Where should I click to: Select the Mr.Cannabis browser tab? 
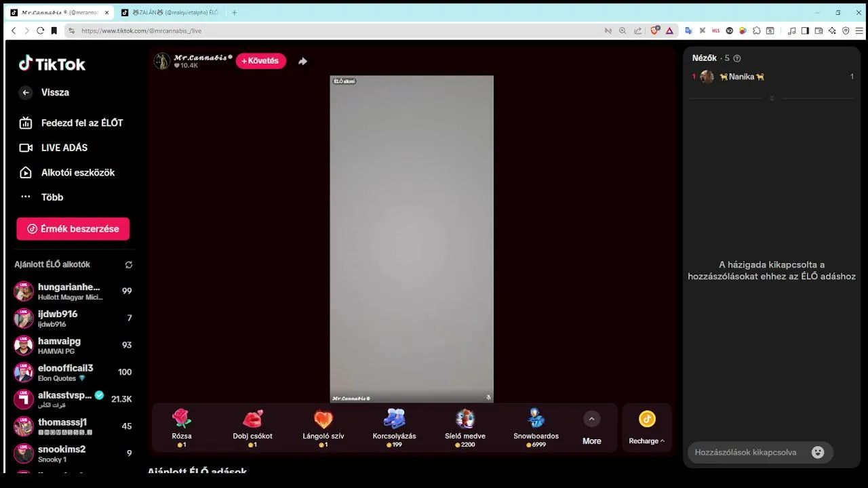click(x=60, y=12)
